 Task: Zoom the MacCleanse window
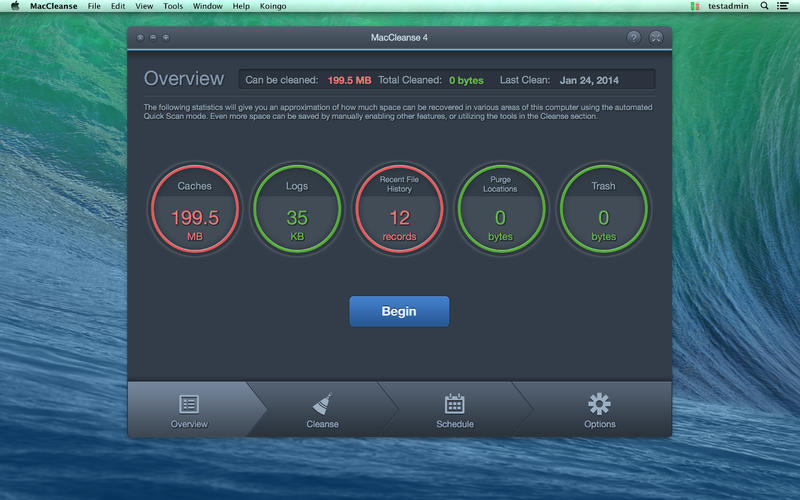[x=166, y=37]
